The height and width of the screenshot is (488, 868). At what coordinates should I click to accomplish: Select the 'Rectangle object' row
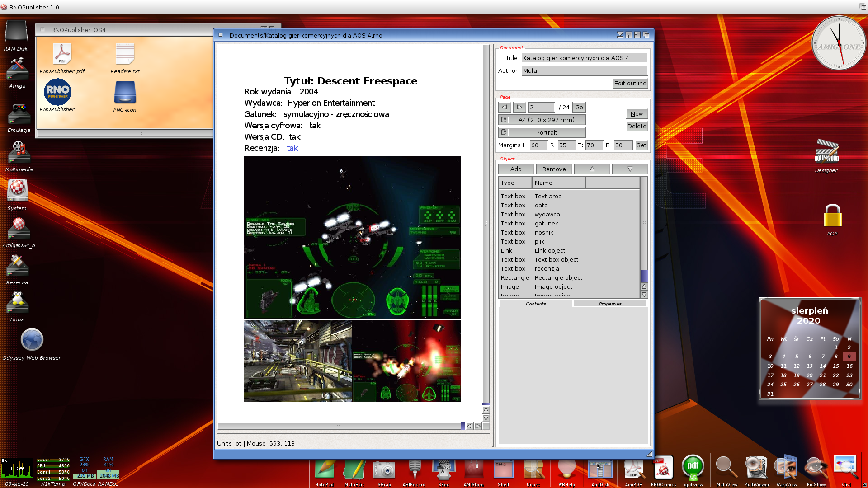pos(569,277)
